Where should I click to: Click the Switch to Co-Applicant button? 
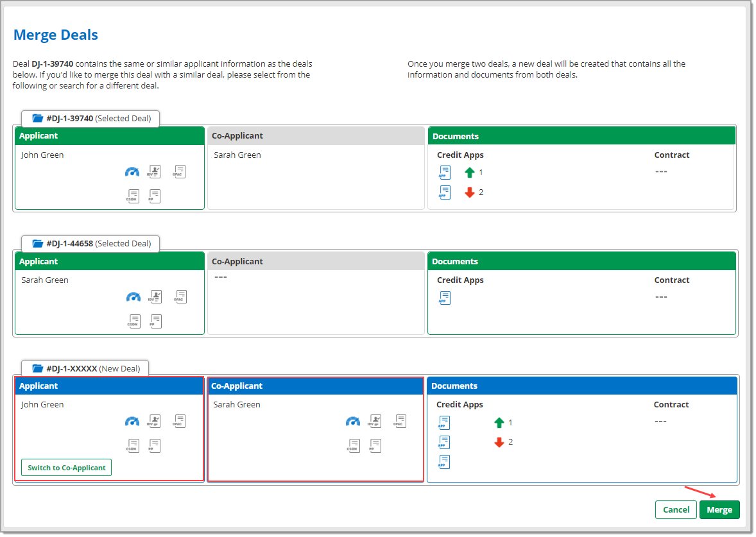(67, 468)
